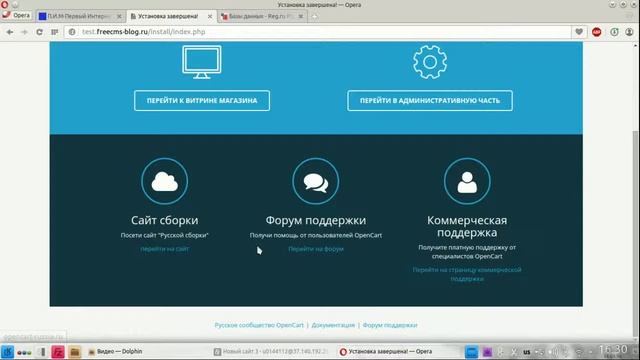The image size is (640, 360).
Task: Click the cloud icon for 'Сайт сборки'
Action: [164, 181]
